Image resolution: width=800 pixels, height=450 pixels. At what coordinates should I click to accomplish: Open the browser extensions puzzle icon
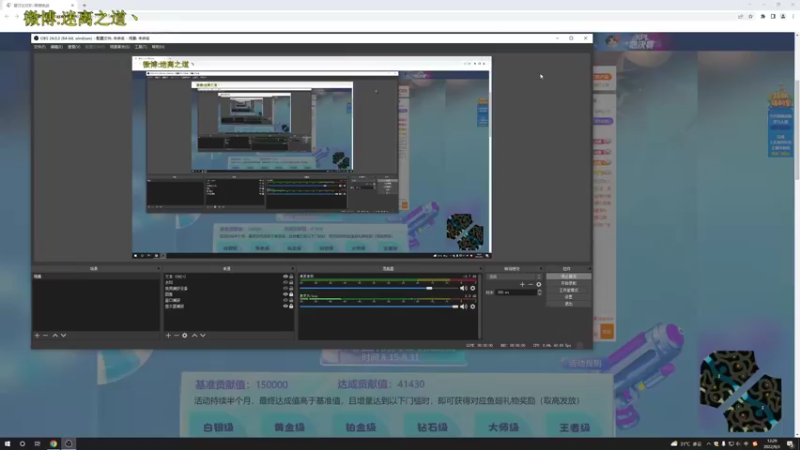click(763, 16)
